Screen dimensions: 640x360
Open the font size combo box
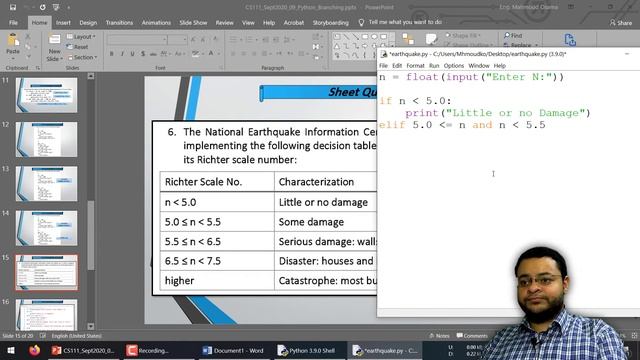pos(178,40)
